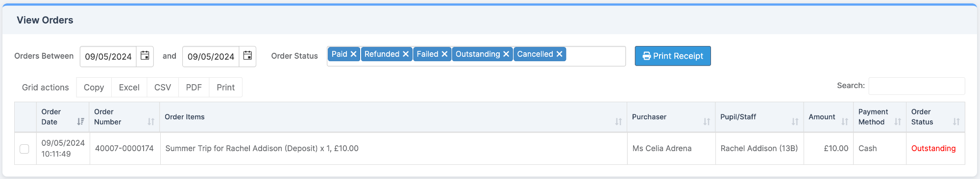Image resolution: width=980 pixels, height=179 pixels.
Task: Remove the Cancelled status filter tag
Action: pyautogui.click(x=559, y=54)
